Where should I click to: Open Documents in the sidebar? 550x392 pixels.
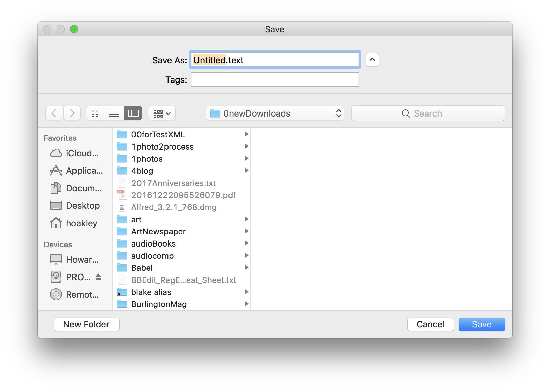[76, 188]
